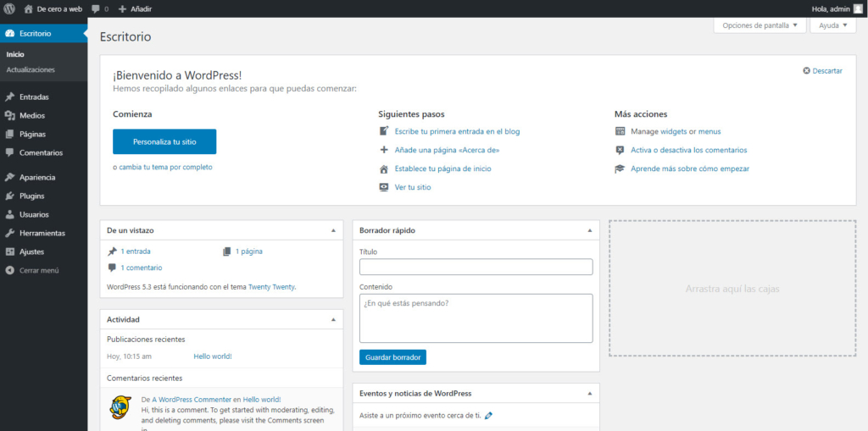Open the 1 comentario link
This screenshot has height=431, width=868.
142,268
